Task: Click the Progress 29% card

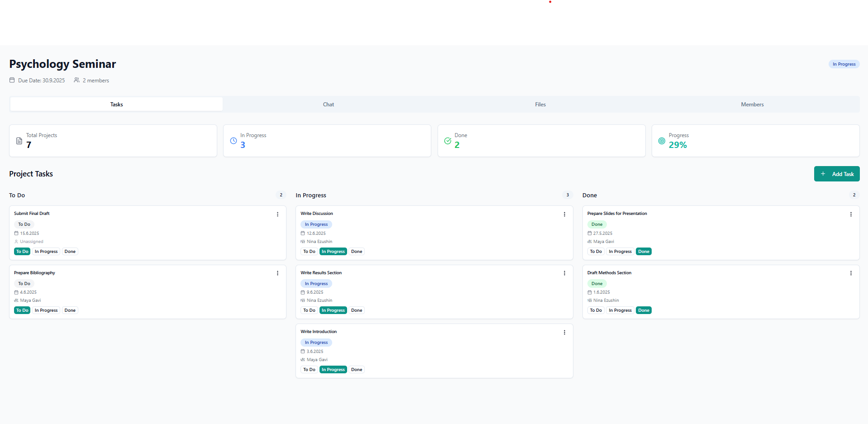Action: coord(755,141)
